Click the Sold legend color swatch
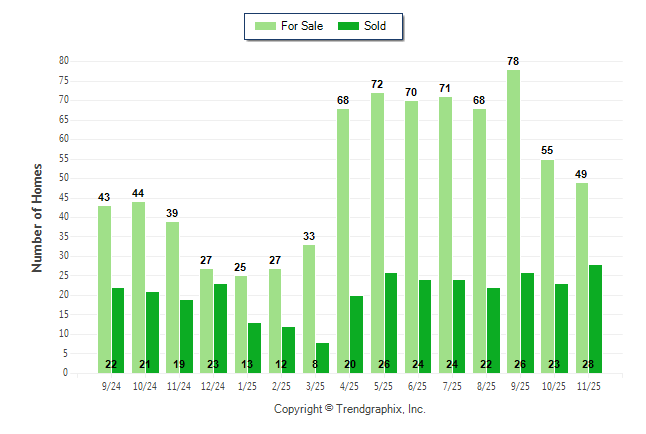The height and width of the screenshot is (434, 646). click(348, 26)
